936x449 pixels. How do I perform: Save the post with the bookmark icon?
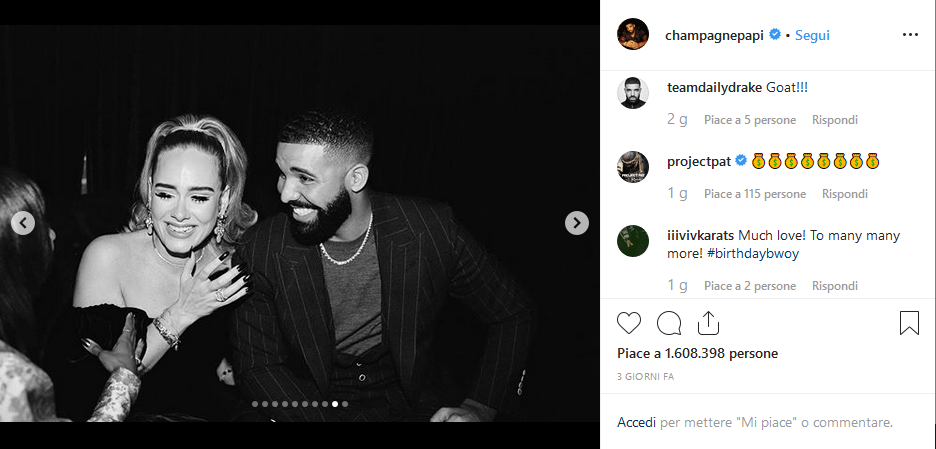pos(909,323)
